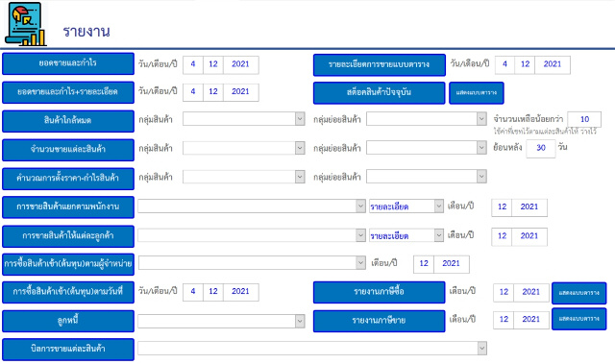
Task: Open the ยอดขายและกำไร report
Action: tap(68, 63)
